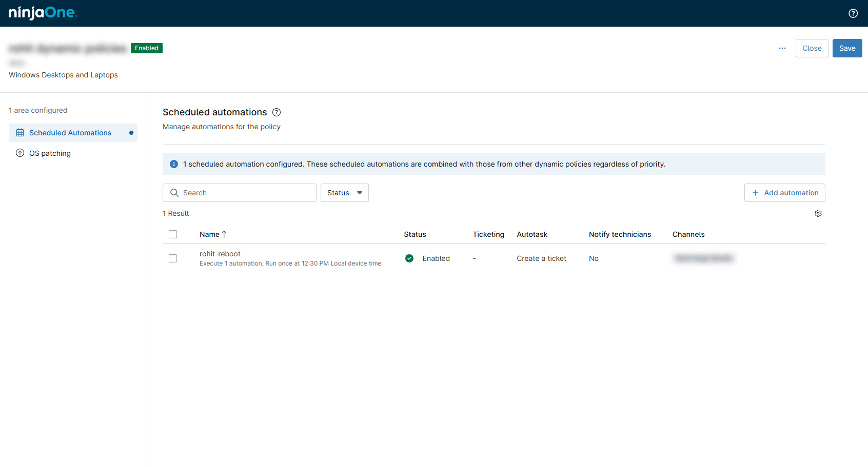Select the rohit-reboot row checkbox
The height and width of the screenshot is (467, 868).
(x=173, y=258)
